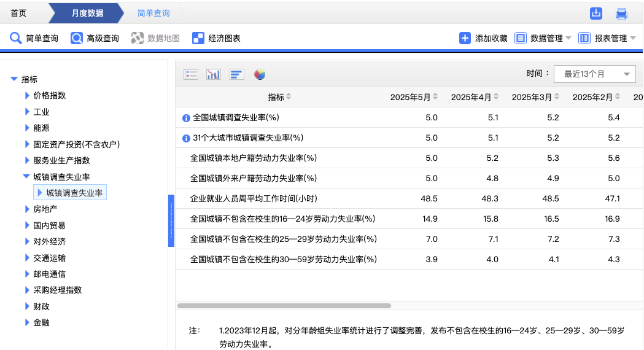Viewport: 644px width, 350px height.
Task: Open the 数据管理 dropdown menu
Action: pos(543,38)
